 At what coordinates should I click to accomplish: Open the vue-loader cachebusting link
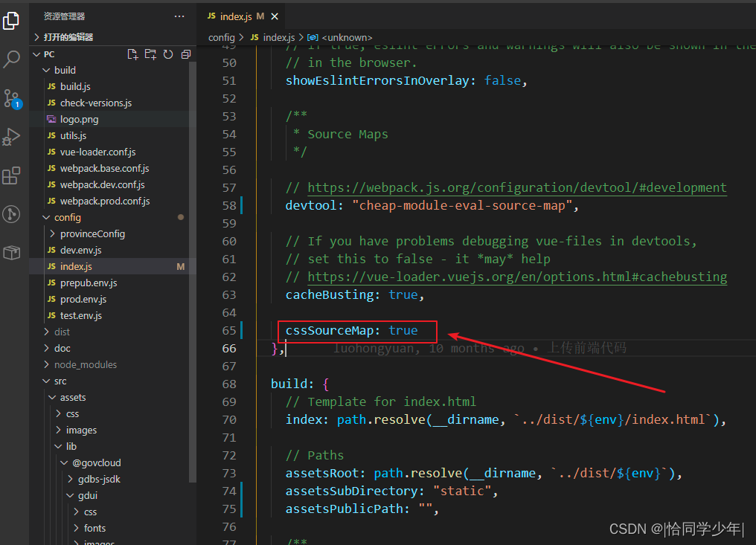(517, 277)
